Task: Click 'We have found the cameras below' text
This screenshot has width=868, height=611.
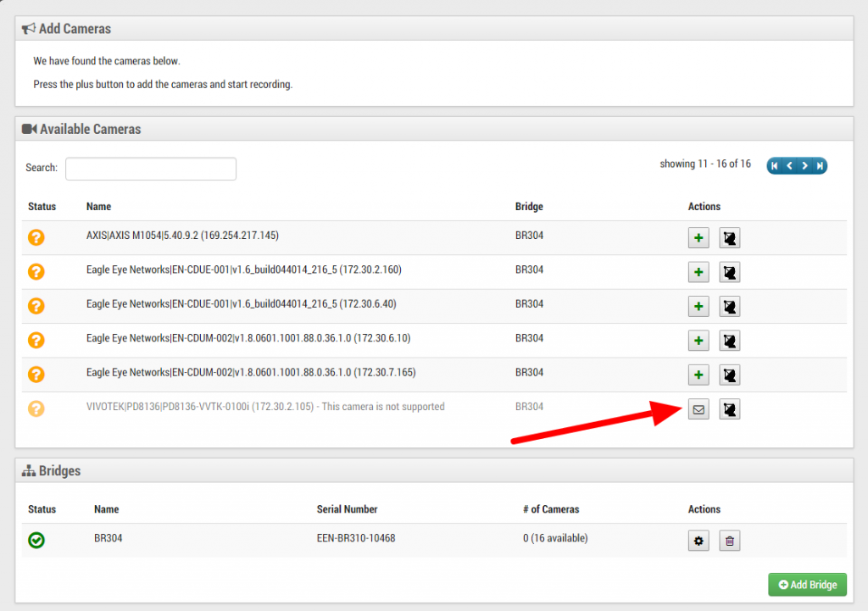Action: [x=107, y=61]
